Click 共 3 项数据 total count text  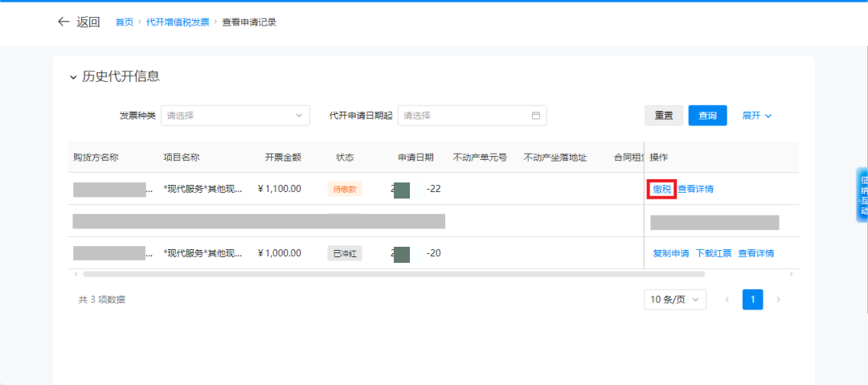(102, 300)
